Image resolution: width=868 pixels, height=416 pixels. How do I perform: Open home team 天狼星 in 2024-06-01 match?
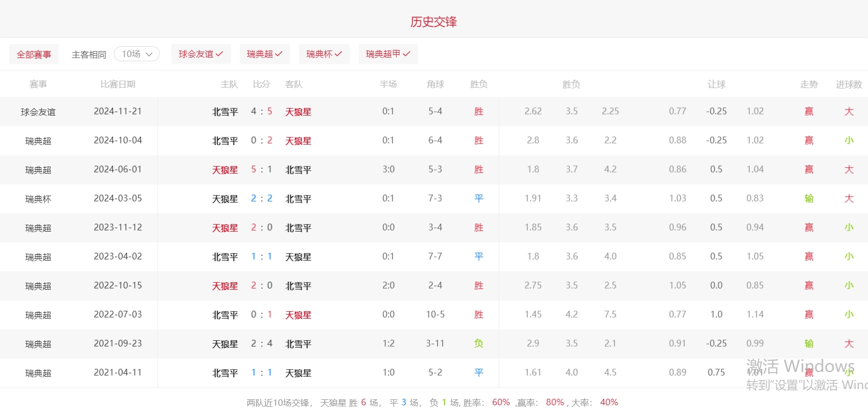coord(225,170)
